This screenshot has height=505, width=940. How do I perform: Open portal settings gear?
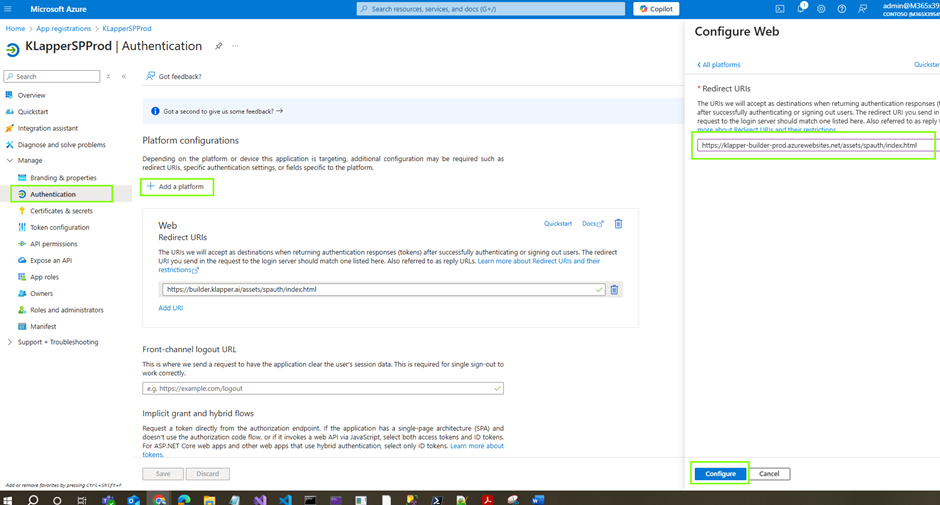click(821, 9)
